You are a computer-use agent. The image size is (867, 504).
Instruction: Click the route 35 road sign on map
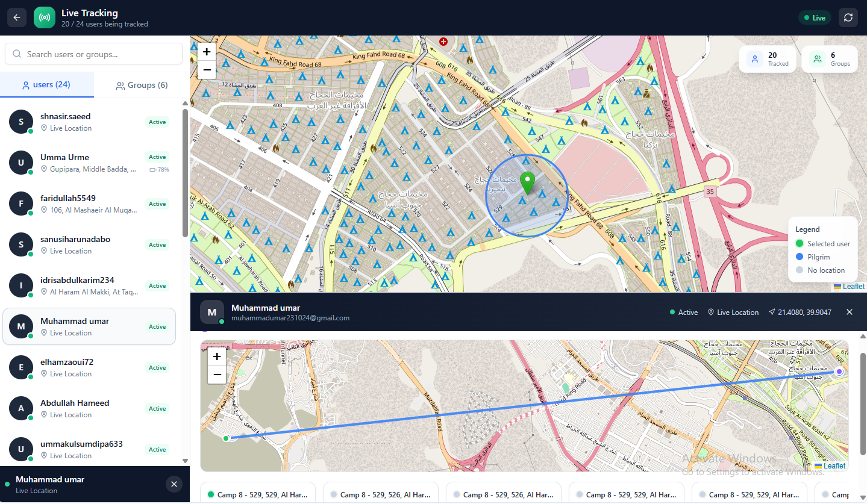(x=709, y=191)
